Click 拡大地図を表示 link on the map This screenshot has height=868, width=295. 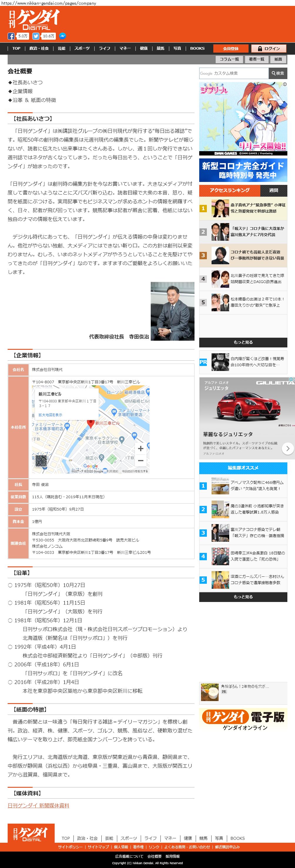click(50, 415)
